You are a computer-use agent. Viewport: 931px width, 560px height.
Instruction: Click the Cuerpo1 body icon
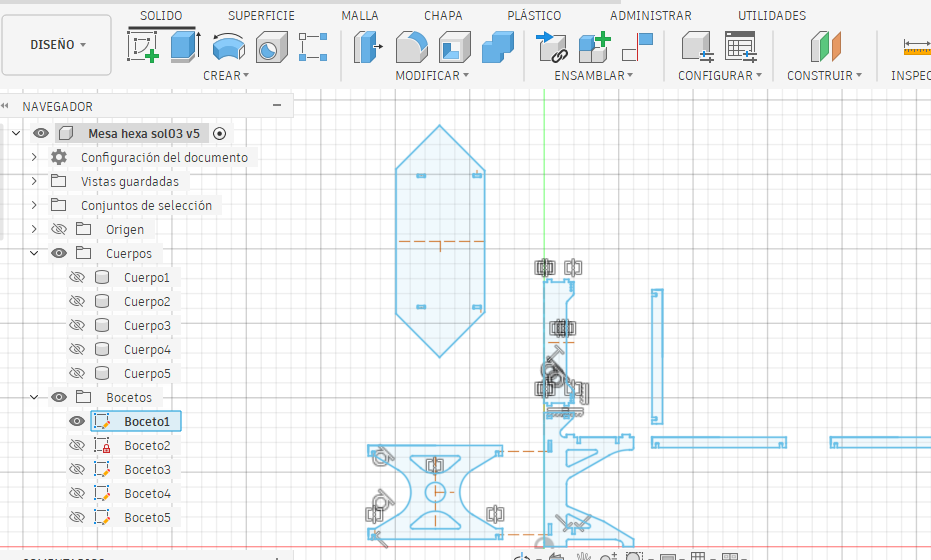[x=102, y=277]
